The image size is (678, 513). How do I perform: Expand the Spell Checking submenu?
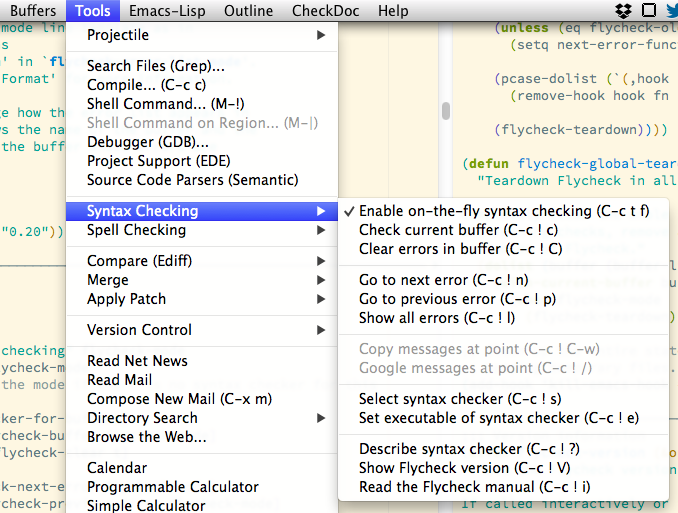point(202,230)
